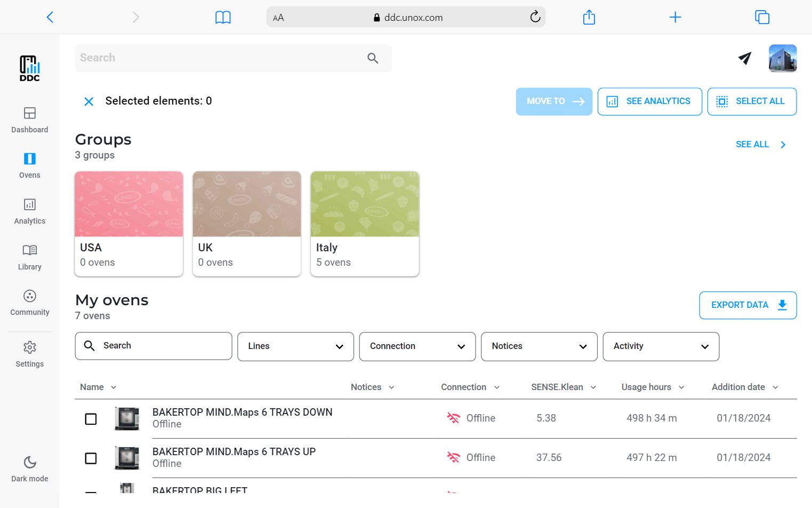Image resolution: width=812 pixels, height=508 pixels.
Task: Go to Dashboard in the sidebar
Action: tap(30, 120)
